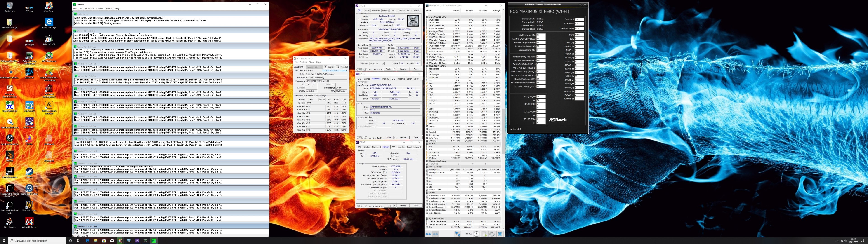Click tREFI value field in Timing Configurator

[579, 35]
